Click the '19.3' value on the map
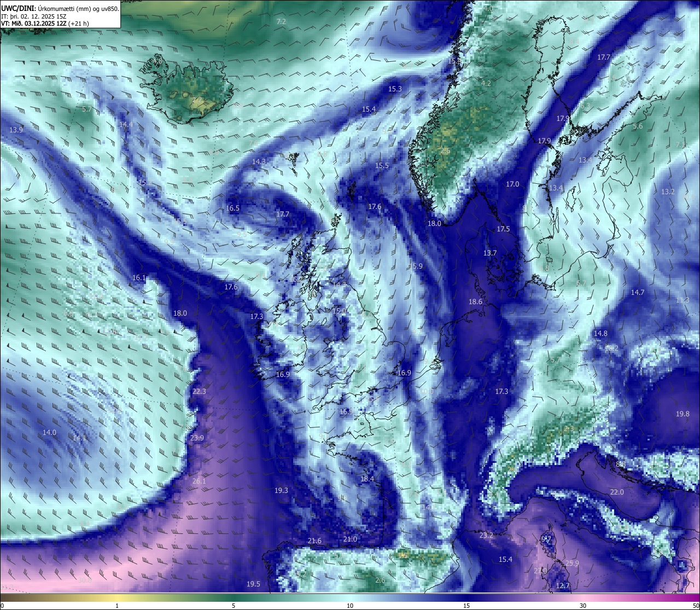 click(281, 490)
